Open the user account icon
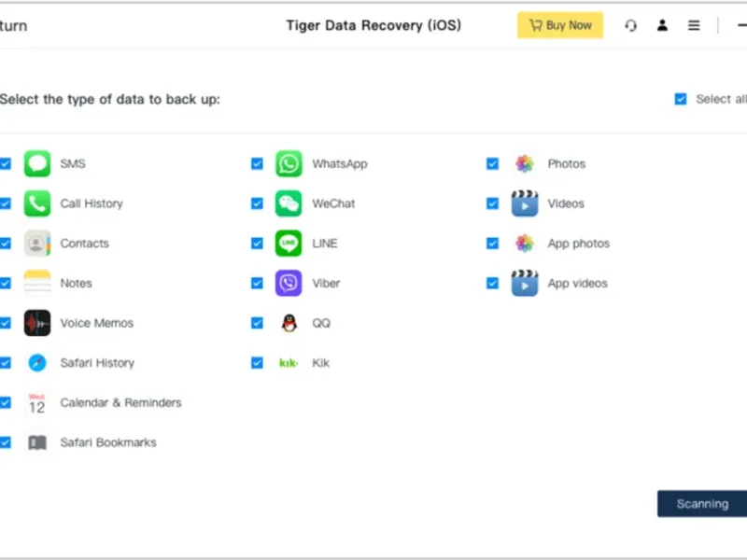 pos(662,25)
